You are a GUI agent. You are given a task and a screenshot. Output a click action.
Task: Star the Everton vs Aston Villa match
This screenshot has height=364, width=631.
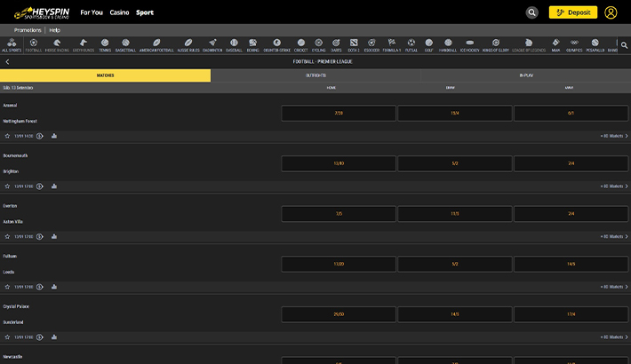click(x=7, y=236)
